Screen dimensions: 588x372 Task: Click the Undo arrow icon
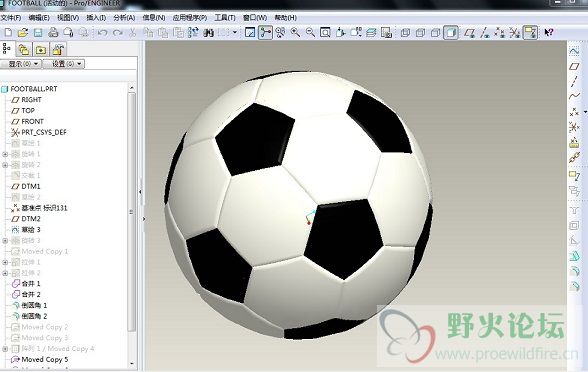tap(102, 33)
